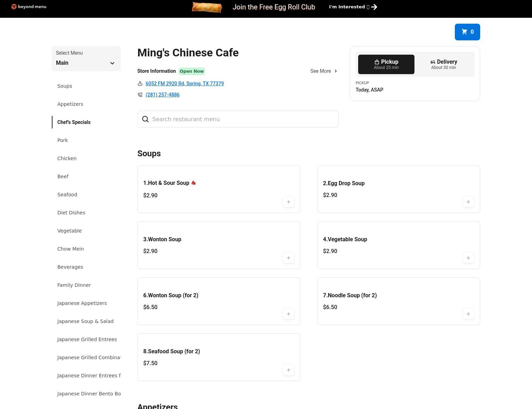
Task: Add Wonton Soup (for 2) plus icon
Action: click(x=288, y=314)
